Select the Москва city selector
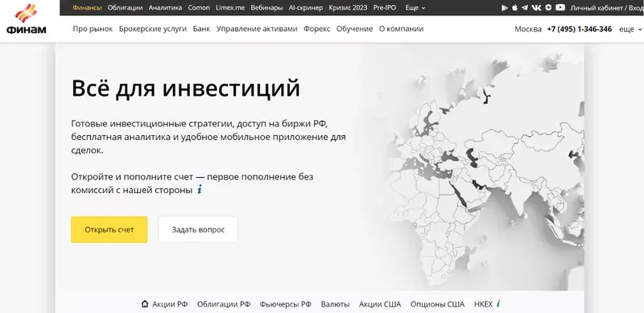 click(528, 29)
